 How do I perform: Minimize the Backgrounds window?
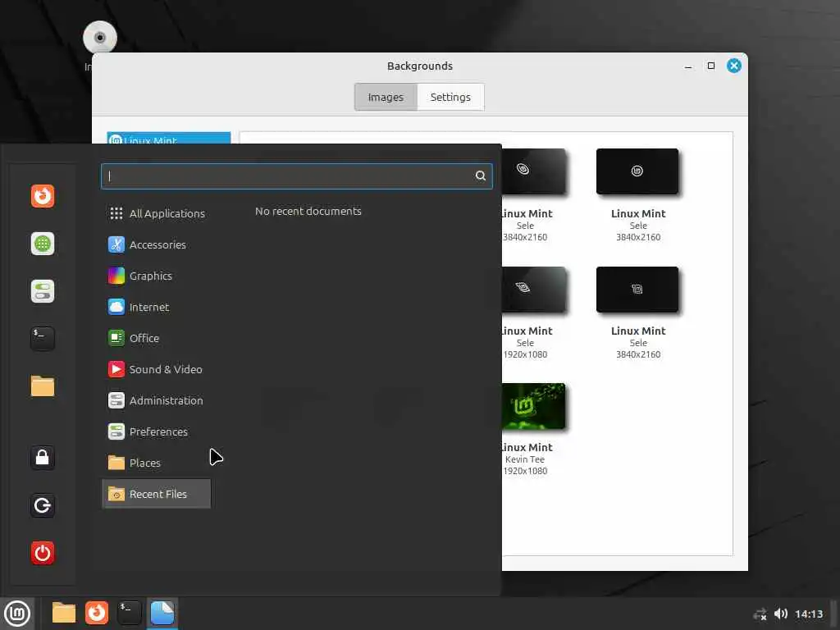688,66
